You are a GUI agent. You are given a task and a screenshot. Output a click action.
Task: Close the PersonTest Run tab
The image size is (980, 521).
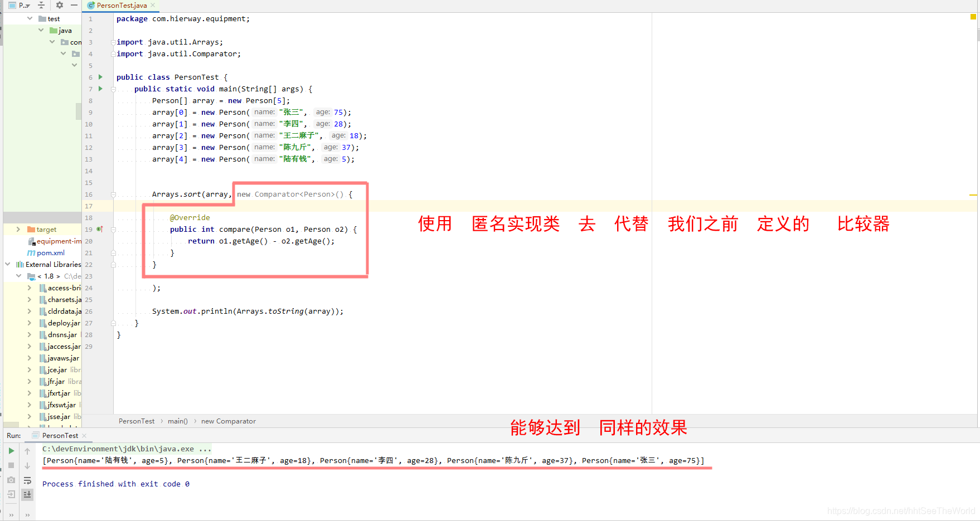(x=84, y=436)
